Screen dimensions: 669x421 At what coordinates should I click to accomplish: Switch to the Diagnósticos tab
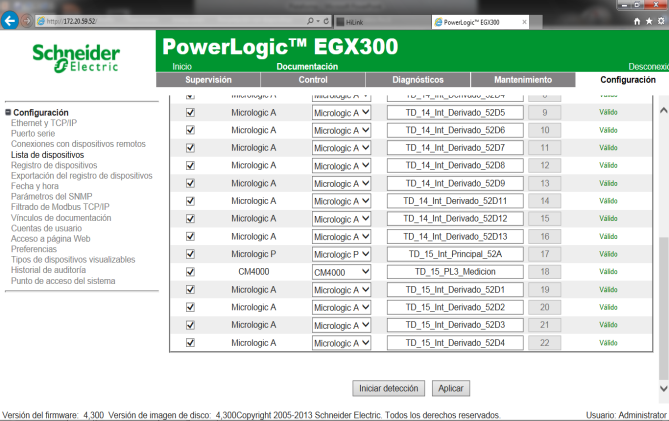pos(417,79)
